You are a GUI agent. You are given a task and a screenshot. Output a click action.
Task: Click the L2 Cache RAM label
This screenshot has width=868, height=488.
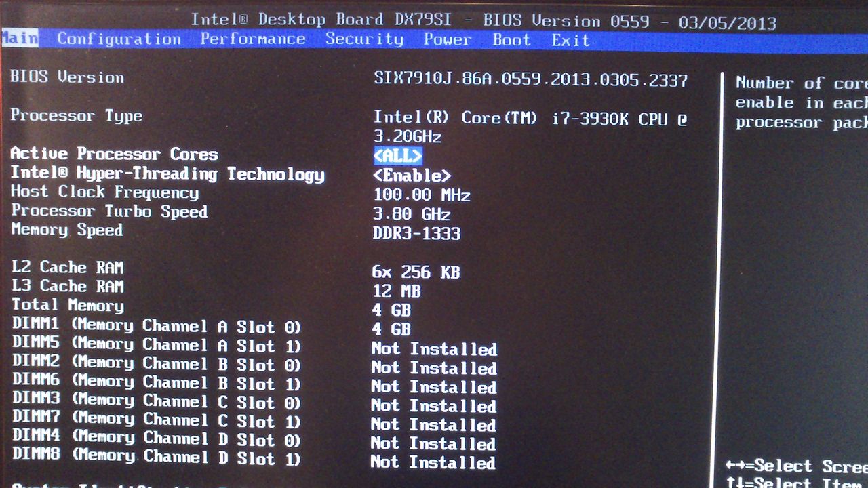68,268
